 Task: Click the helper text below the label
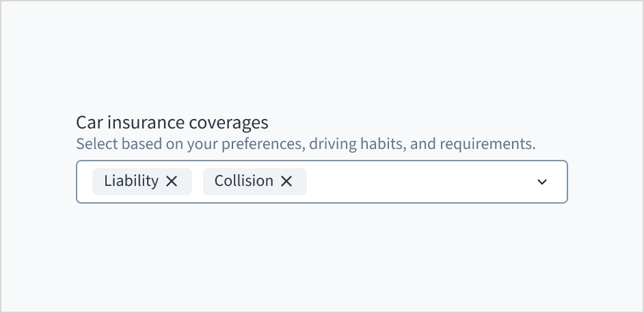click(305, 144)
